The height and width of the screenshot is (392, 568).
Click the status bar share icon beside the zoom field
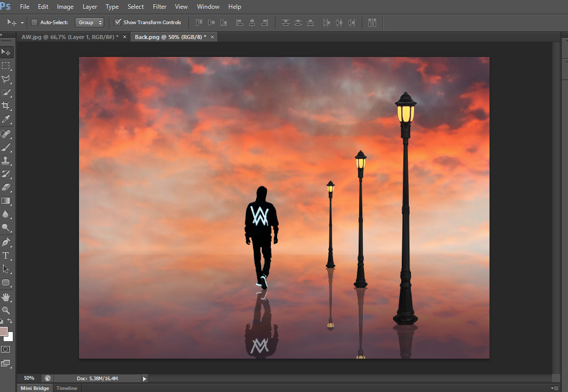pos(47,378)
